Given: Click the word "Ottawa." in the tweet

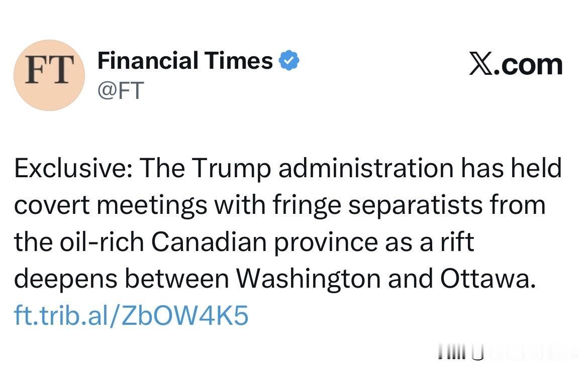Looking at the screenshot, I should click(x=486, y=280).
